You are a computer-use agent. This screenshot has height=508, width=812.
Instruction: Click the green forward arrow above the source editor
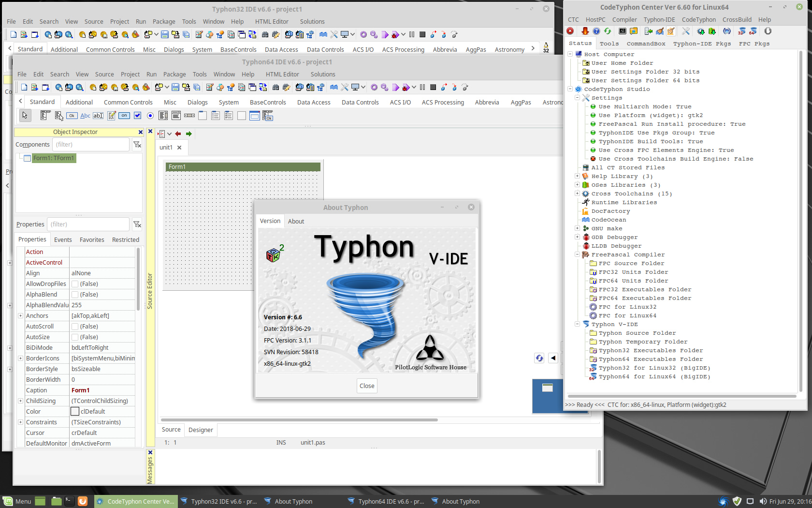(188, 134)
